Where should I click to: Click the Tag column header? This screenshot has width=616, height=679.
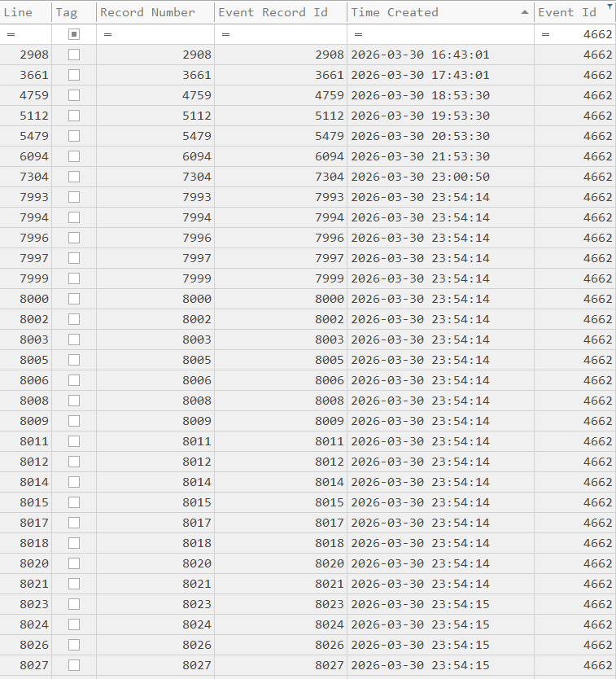tap(74, 12)
